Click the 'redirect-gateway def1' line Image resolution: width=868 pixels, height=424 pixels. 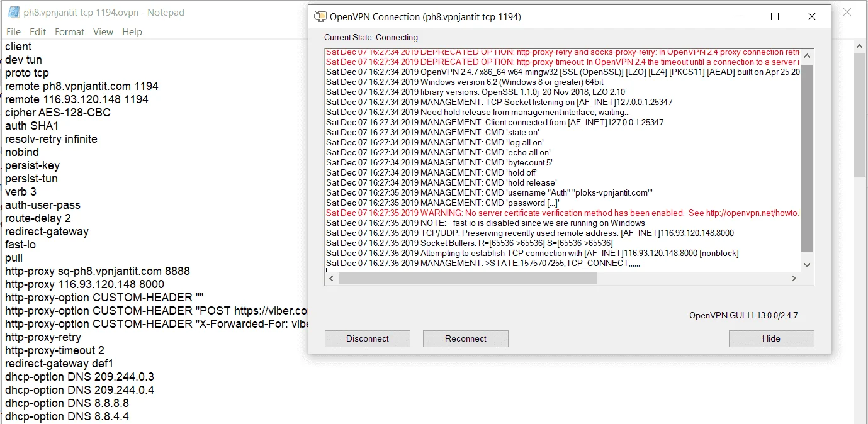pos(59,364)
